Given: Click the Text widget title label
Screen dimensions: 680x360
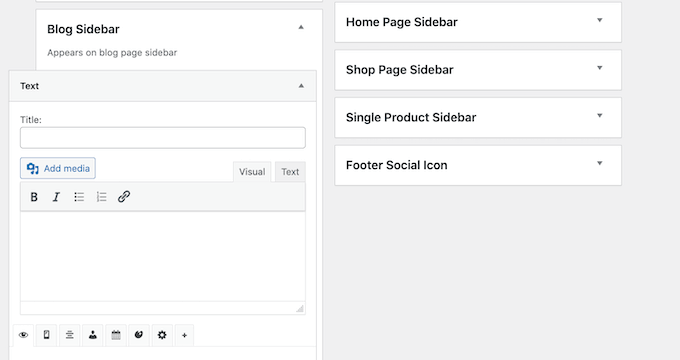Looking at the screenshot, I should pyautogui.click(x=29, y=86).
